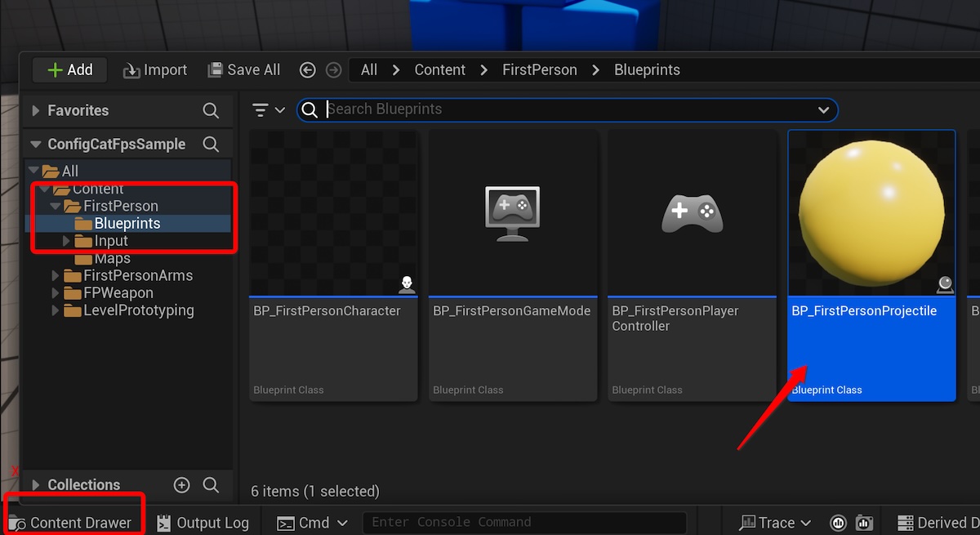
Task: Click the navigate forward arrow icon
Action: (x=333, y=70)
